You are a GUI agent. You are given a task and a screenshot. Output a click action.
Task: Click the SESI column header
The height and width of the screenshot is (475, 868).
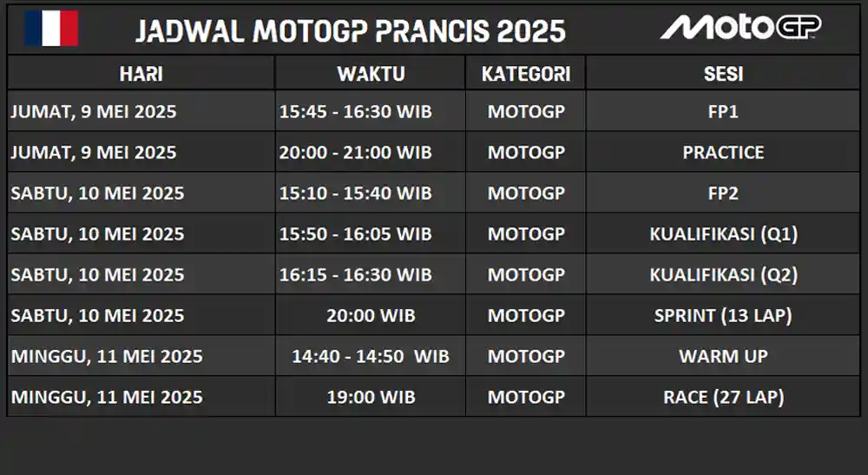pyautogui.click(x=723, y=74)
